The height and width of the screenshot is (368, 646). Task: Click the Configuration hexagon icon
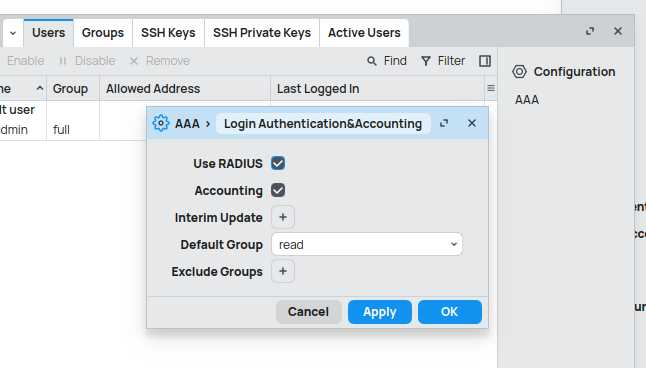519,72
